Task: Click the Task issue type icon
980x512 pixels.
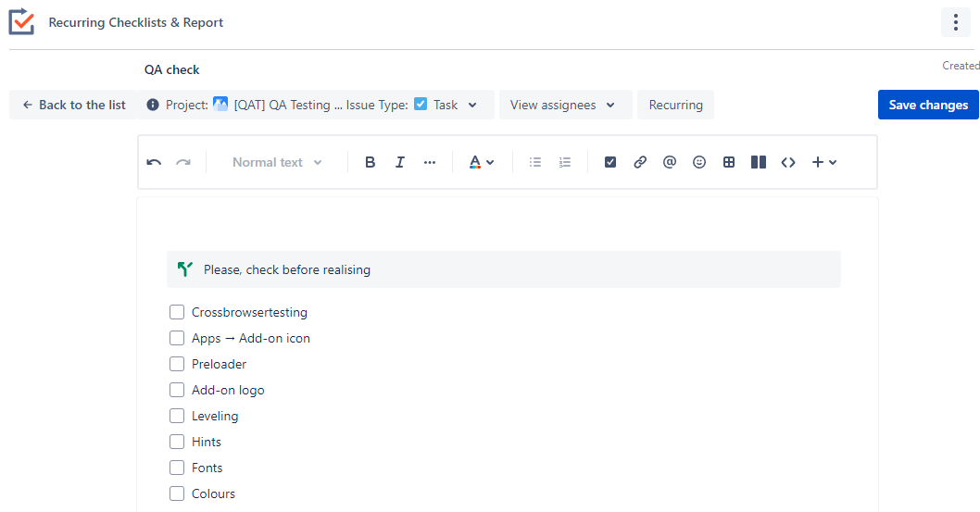Action: pos(421,104)
